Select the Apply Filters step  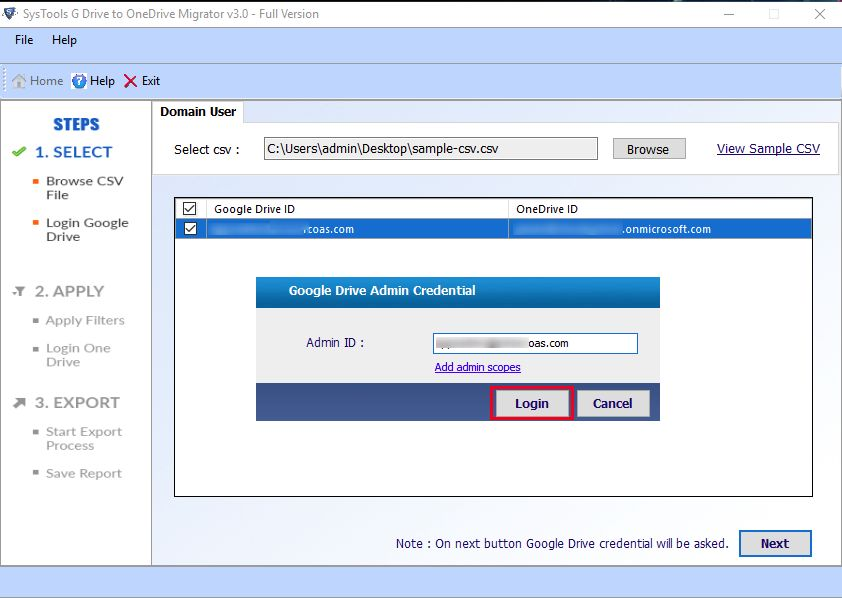coord(85,320)
